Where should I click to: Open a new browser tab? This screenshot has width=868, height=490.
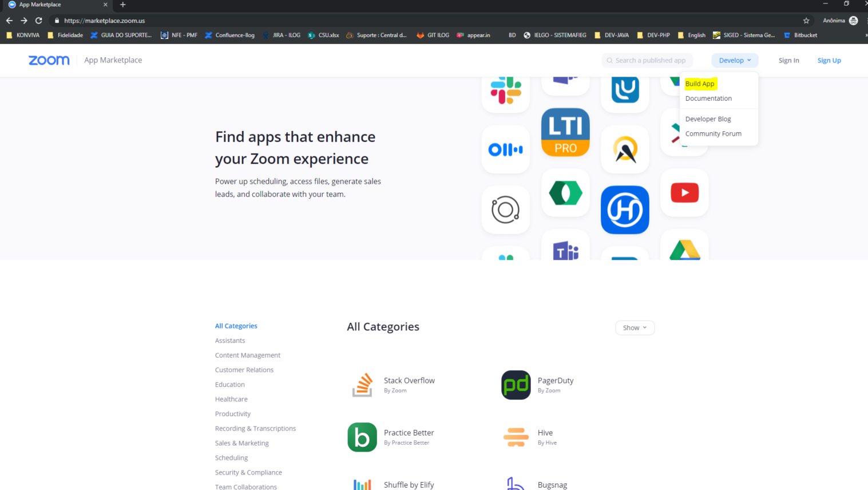[x=122, y=5]
